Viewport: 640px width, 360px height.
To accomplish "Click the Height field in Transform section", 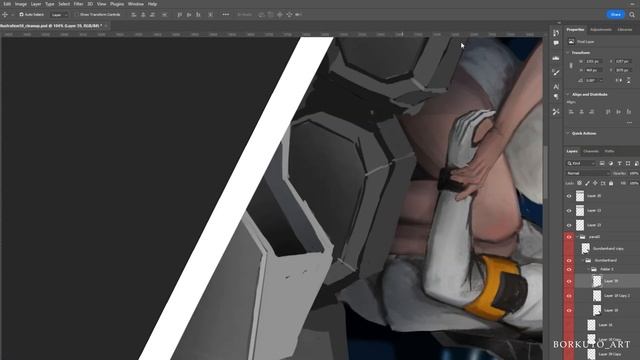I will point(593,70).
